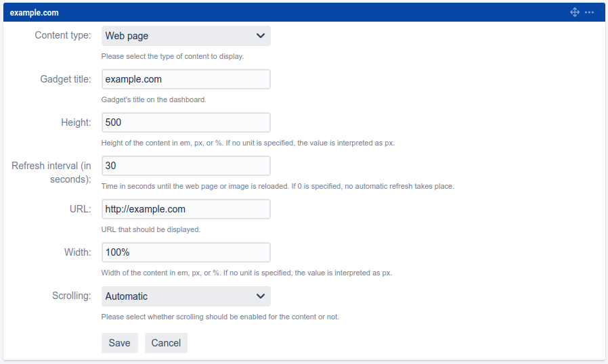Viewport: 608px width, 364px height.
Task: Expand the Scrolling dropdown set to Automatic
Action: point(186,296)
